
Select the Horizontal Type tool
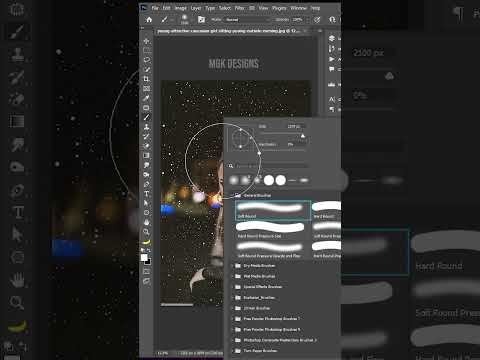pos(147,194)
